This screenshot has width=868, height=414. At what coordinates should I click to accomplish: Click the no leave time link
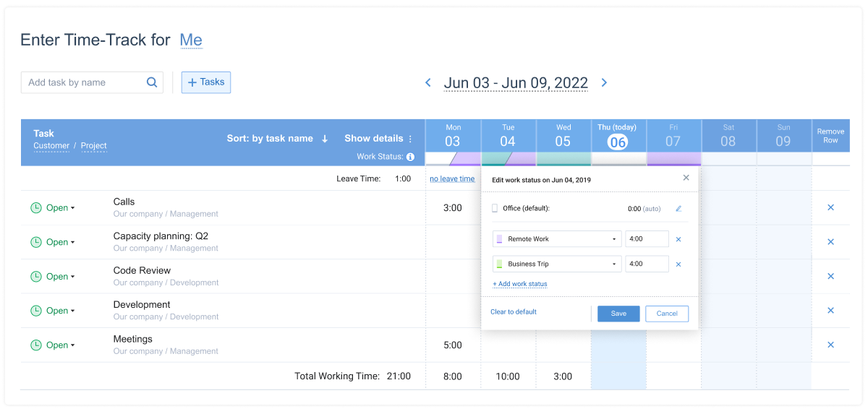point(452,178)
